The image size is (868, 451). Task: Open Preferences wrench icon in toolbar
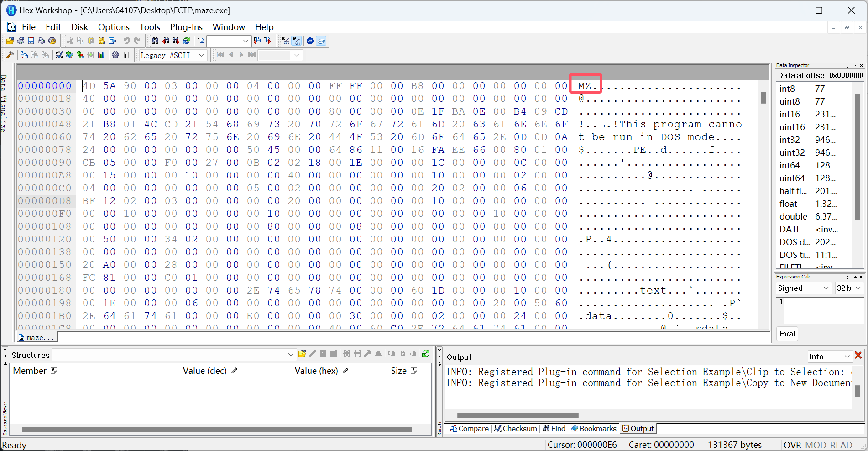52,41
